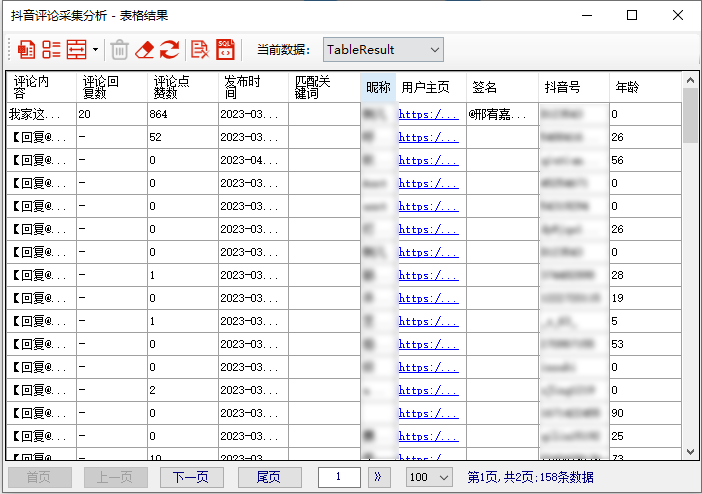Click the SQL query icon
This screenshot has height=494, width=702.
(225, 49)
